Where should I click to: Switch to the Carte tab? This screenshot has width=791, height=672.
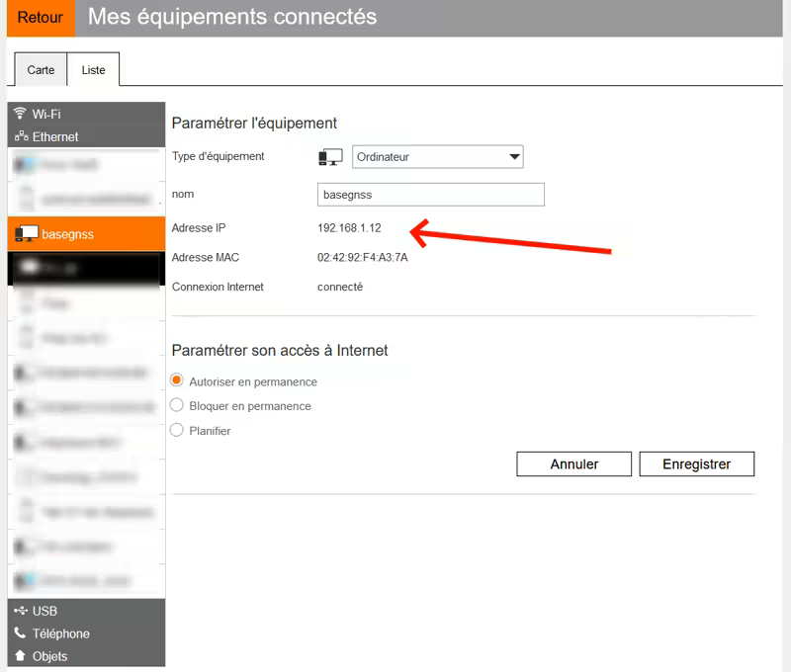tap(41, 70)
